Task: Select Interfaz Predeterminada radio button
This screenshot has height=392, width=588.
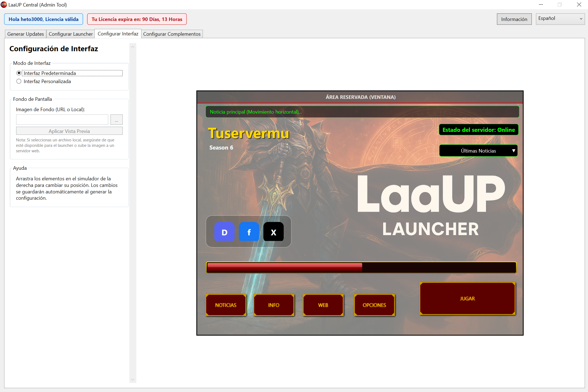Action: [19, 73]
